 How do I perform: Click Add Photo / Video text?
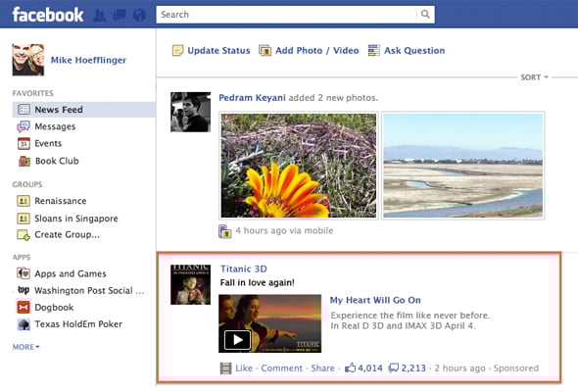pyautogui.click(x=317, y=51)
